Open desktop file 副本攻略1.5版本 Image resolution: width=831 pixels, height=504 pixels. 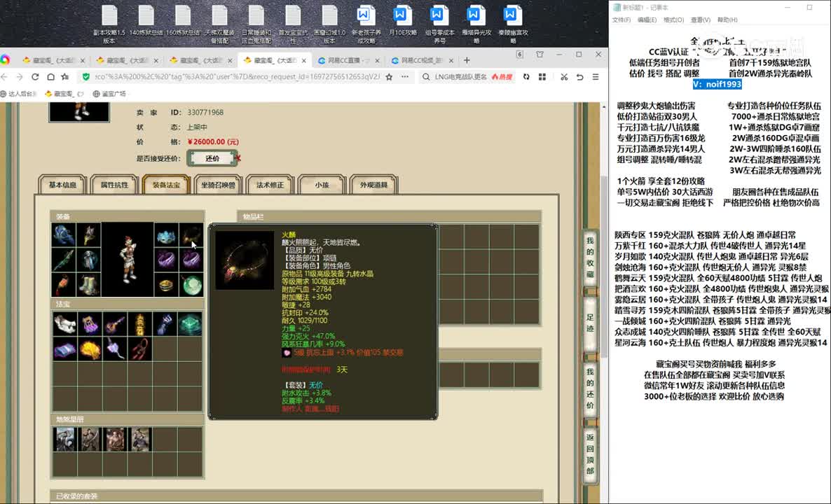click(x=109, y=24)
